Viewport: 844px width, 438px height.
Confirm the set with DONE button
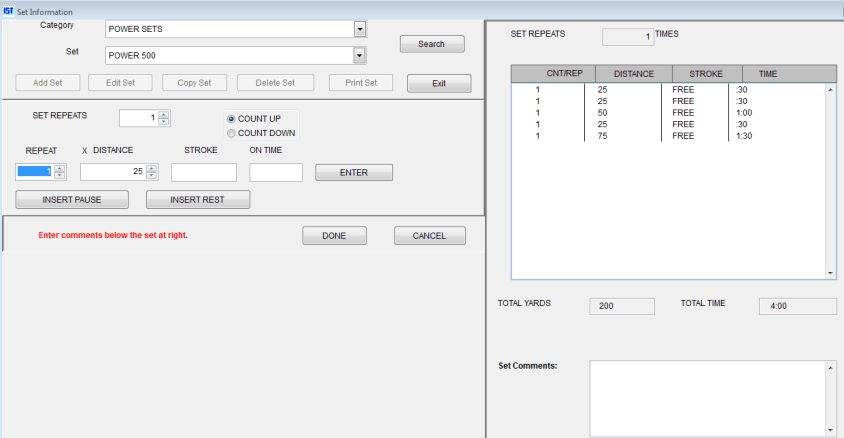pos(334,236)
